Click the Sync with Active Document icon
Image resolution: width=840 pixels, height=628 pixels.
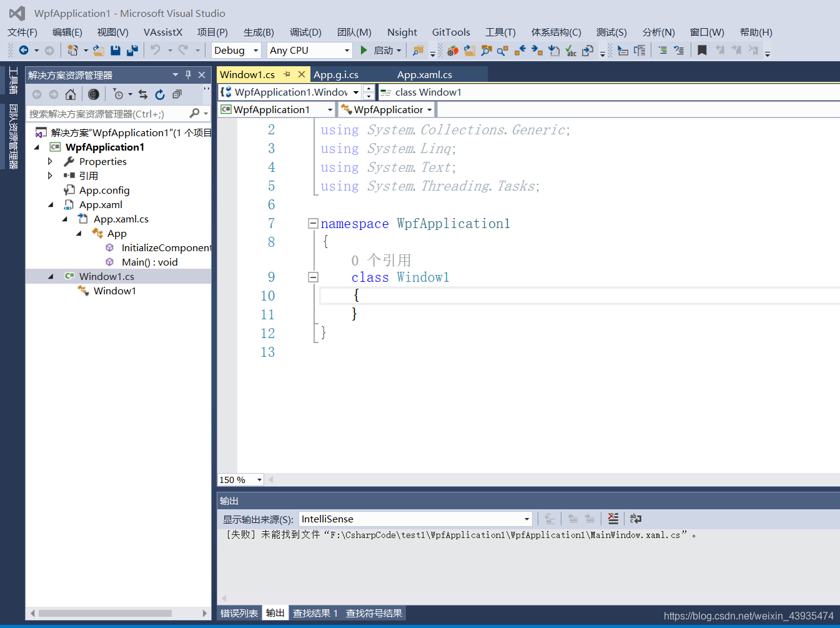coord(143,94)
